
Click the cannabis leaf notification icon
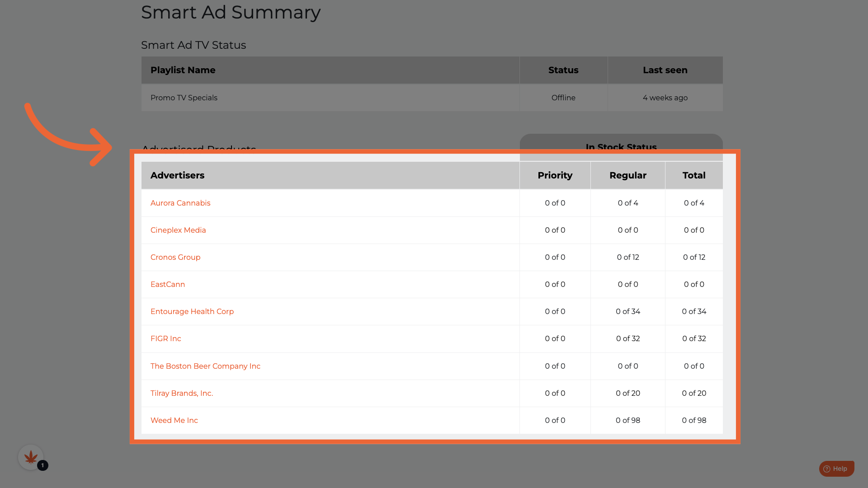[x=31, y=457]
